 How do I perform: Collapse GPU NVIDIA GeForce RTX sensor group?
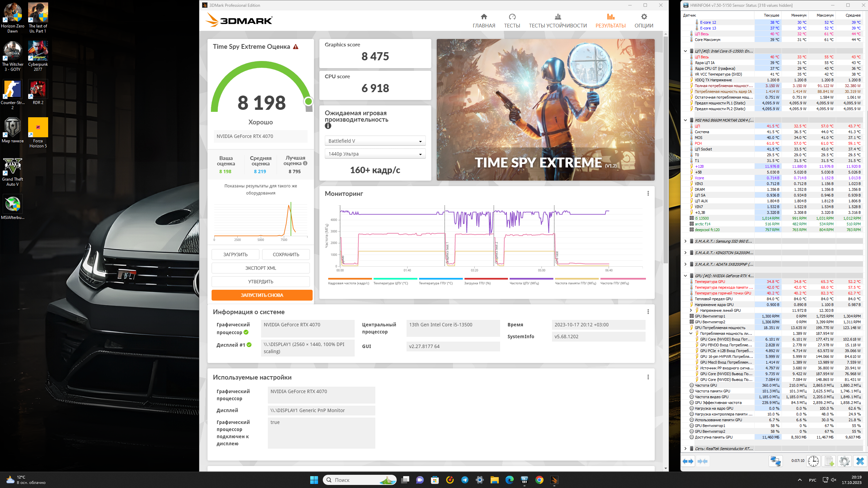click(x=685, y=276)
